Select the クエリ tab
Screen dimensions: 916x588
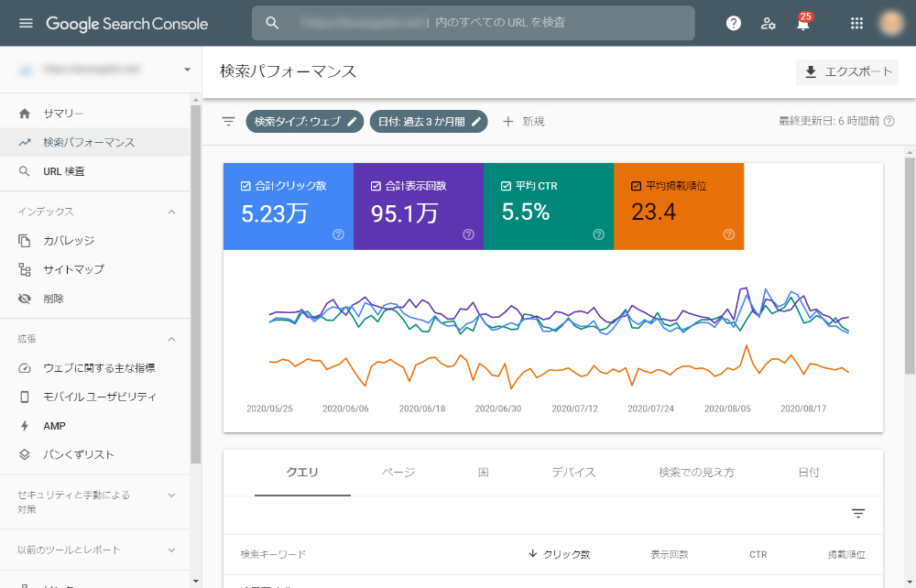coord(302,473)
